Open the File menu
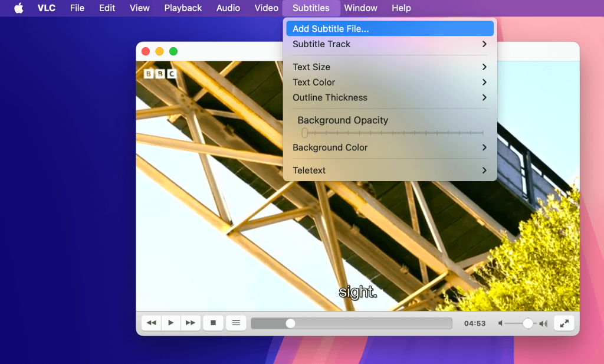The image size is (604, 364). pos(77,8)
